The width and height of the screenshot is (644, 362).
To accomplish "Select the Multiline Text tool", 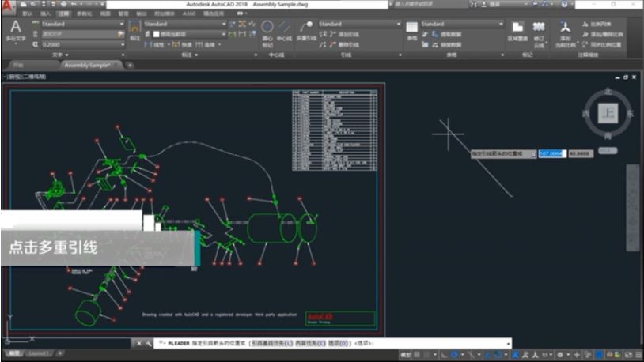I will (x=16, y=32).
